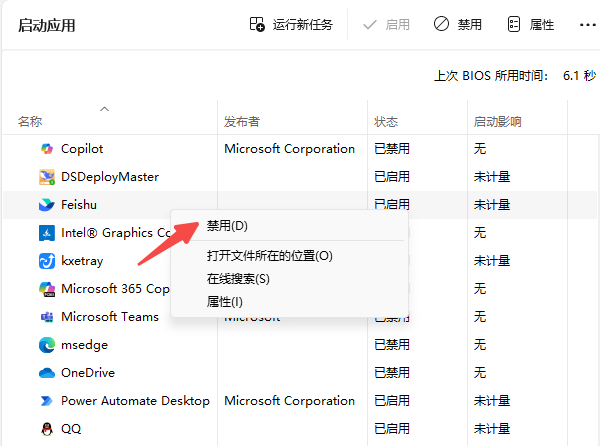Viewport: 600px width, 446px height.
Task: Open the more options ellipsis menu
Action: [x=587, y=24]
